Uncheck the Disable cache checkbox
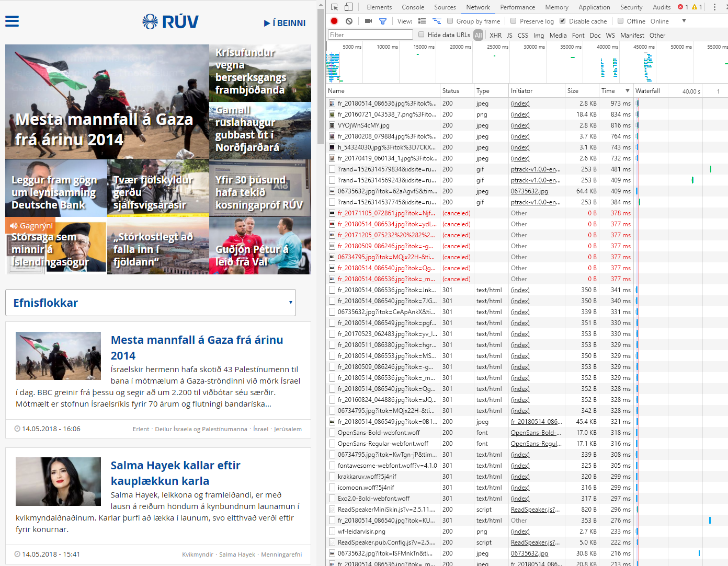 563,21
